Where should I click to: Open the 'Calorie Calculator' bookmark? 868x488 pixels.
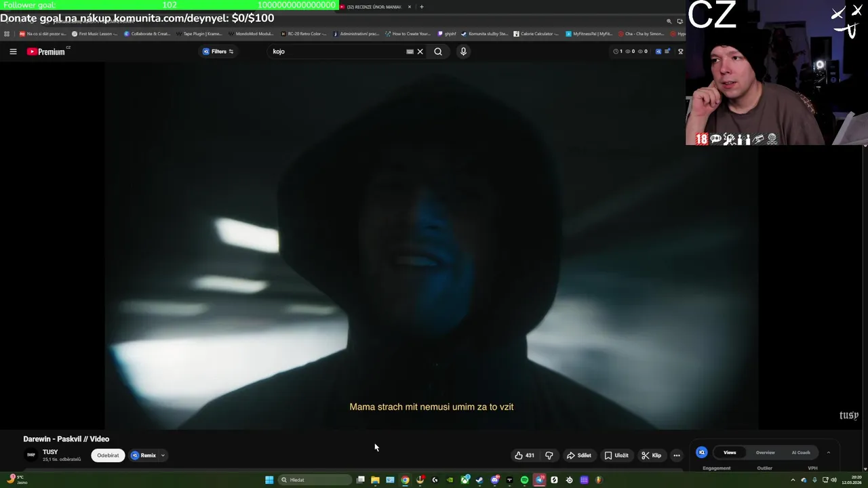pyautogui.click(x=536, y=34)
